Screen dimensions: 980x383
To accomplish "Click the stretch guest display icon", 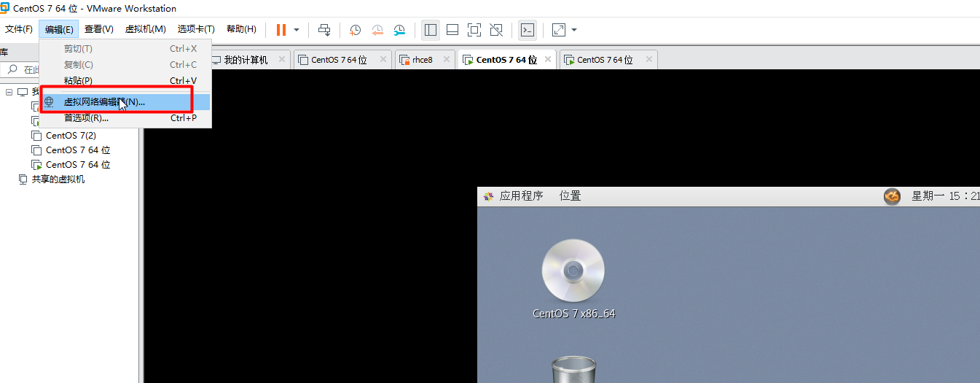I will point(559,30).
